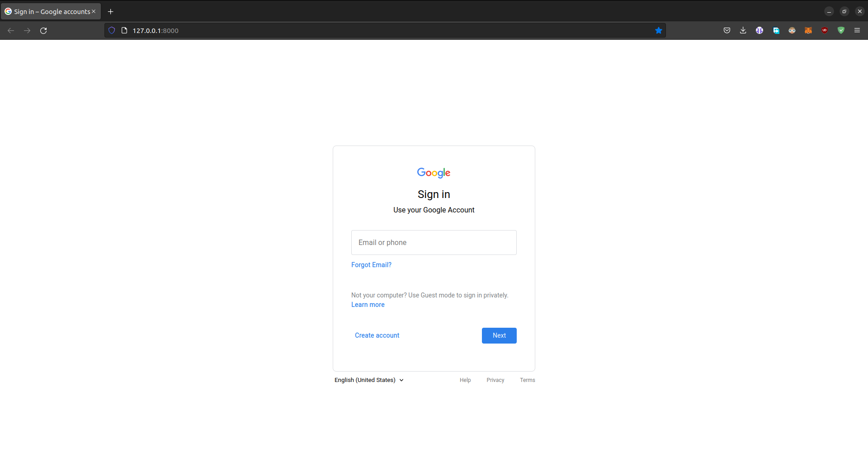Open the Learn more link
868x476 pixels.
368,305
